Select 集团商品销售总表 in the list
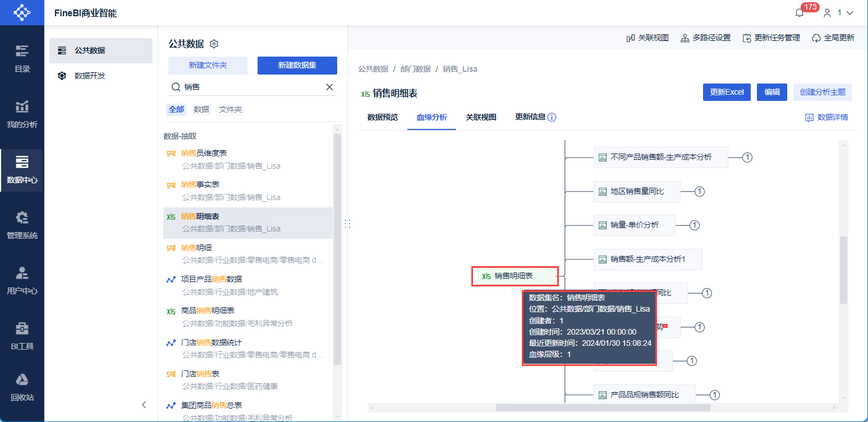Screen dimensions: 868x422 (x=248, y=410)
